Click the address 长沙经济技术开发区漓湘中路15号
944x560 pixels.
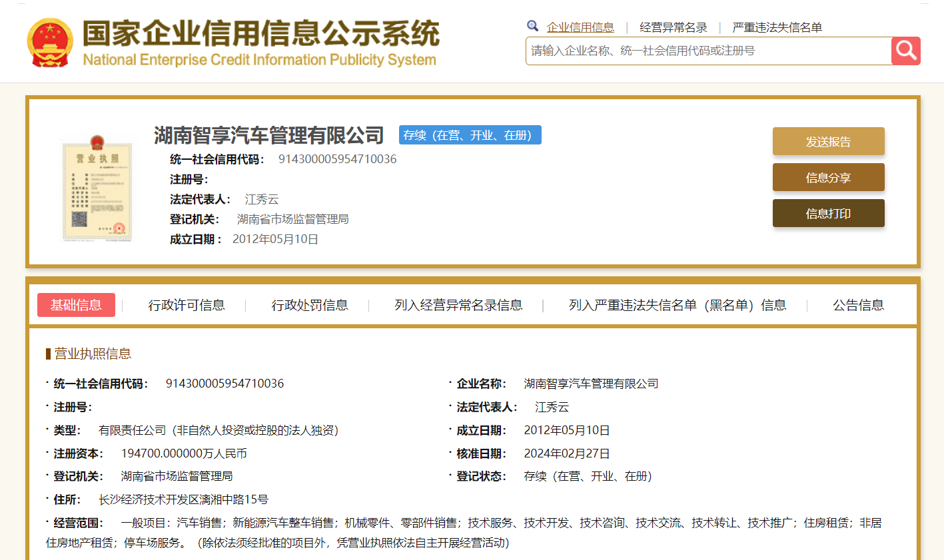point(184,499)
